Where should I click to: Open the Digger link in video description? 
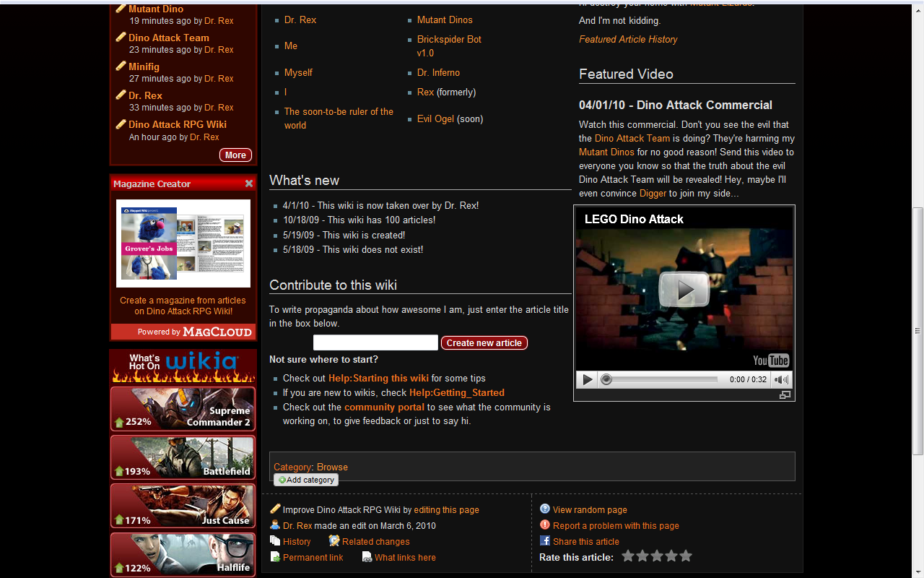coord(653,193)
